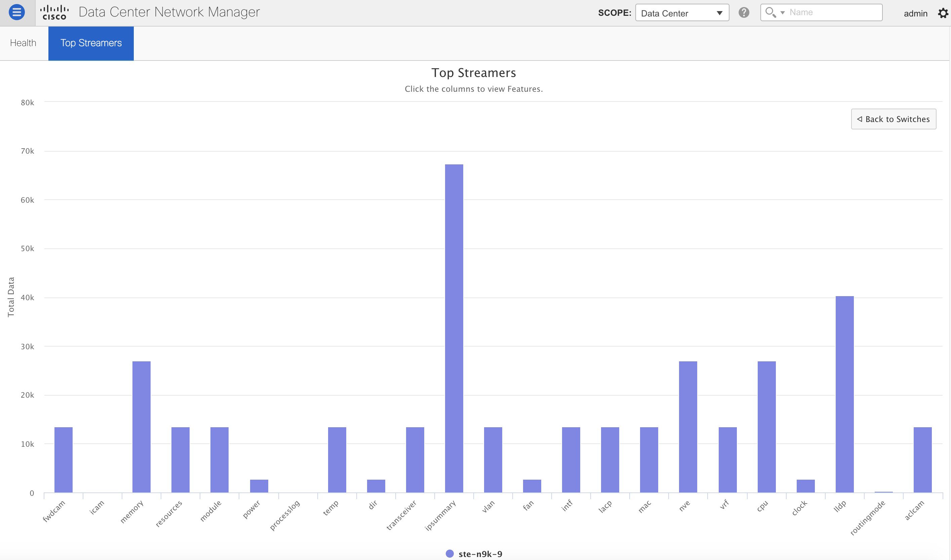Screen dimensions: 951x560
Task: Expand search filter type arrow
Action: coord(782,13)
